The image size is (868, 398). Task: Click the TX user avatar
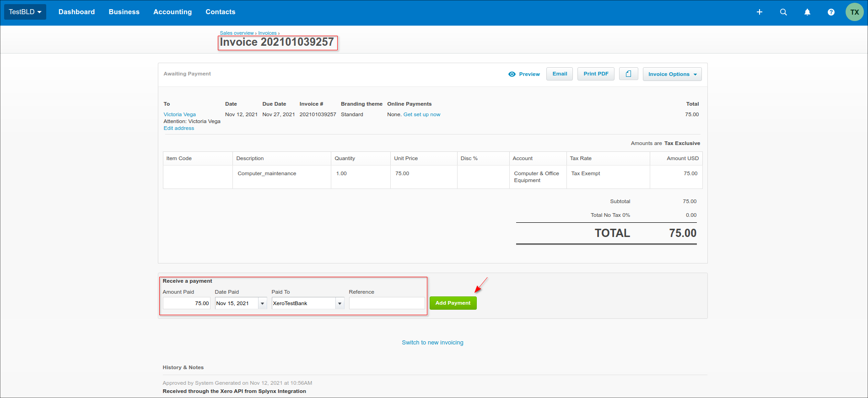pos(854,12)
